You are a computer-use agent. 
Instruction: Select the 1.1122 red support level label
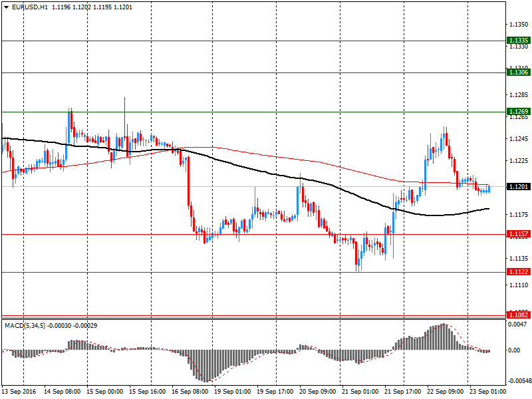point(519,272)
